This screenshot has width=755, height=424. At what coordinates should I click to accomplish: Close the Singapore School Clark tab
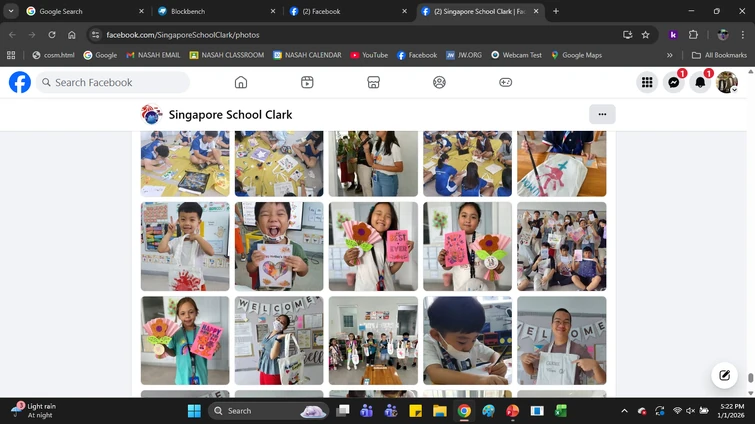(x=536, y=11)
